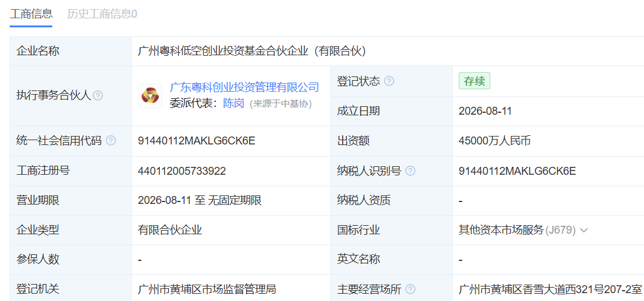
Task: Select address 广州市黄埔区香雪大道西321号207-2室
Action: (x=550, y=289)
